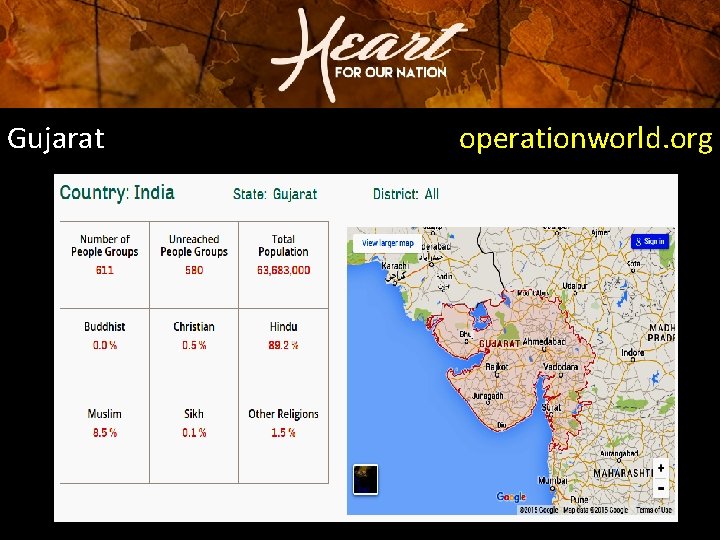Click the Mumbai label on the map
Viewport: 720px width, 540px height.
click(x=552, y=480)
